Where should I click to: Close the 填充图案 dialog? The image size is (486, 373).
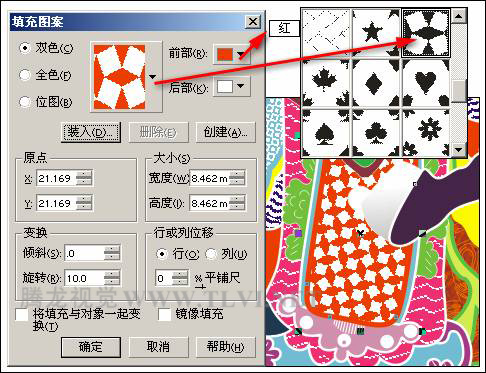253,22
